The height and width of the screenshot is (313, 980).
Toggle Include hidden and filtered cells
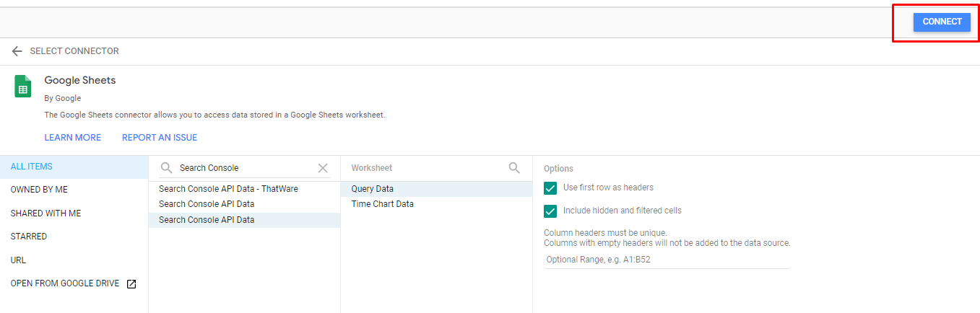[x=550, y=211]
